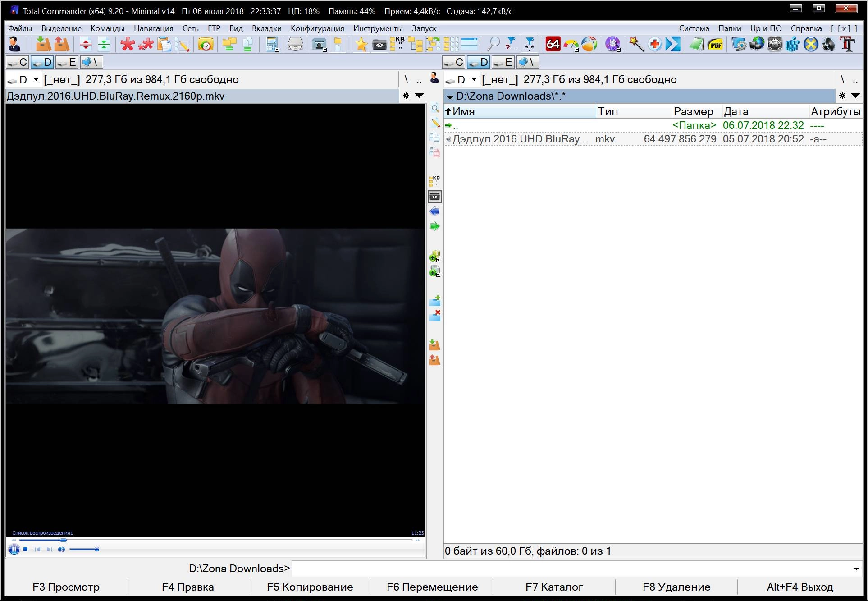Click the filter with question mark icon

(511, 44)
